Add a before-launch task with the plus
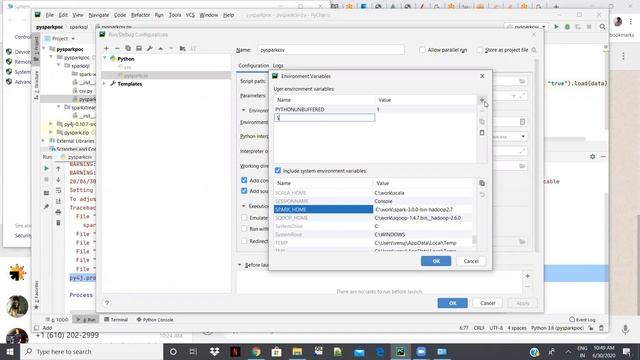Viewport: 640px width, 360px height. pos(528,276)
